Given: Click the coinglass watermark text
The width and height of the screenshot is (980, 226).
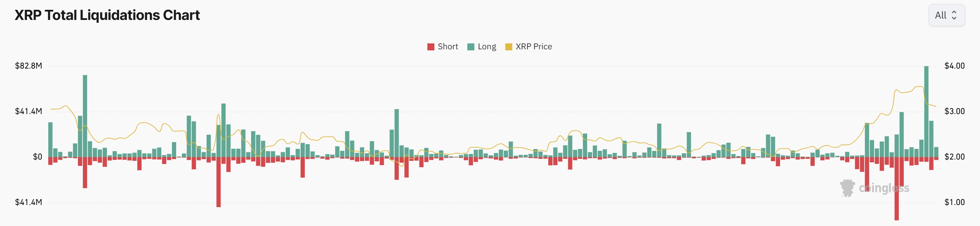Looking at the screenshot, I should point(884,188).
